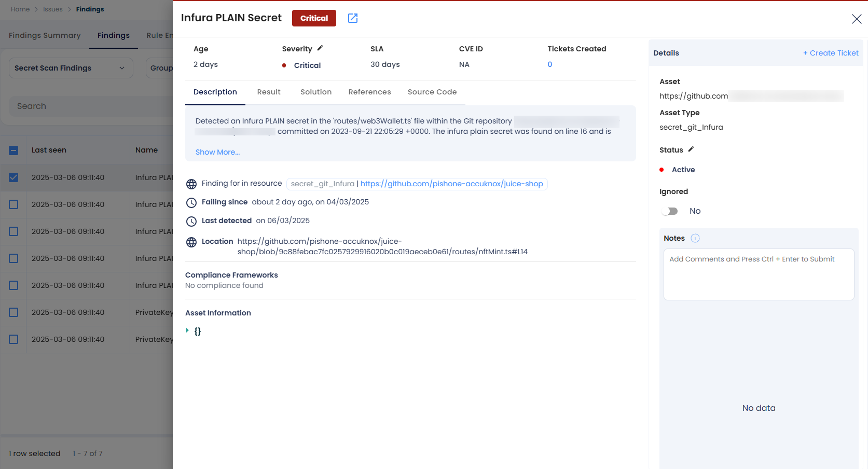Edit Status using the pencil icon

691,149
